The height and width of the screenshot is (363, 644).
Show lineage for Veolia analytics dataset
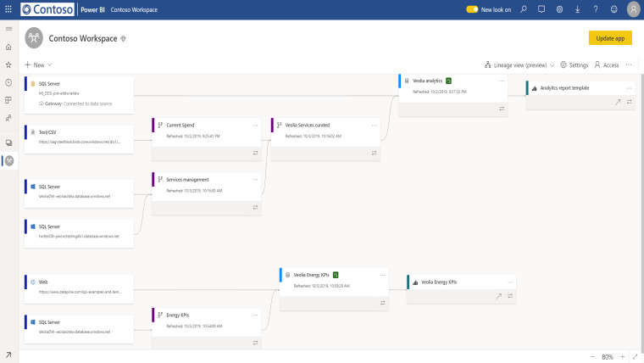tap(502, 109)
